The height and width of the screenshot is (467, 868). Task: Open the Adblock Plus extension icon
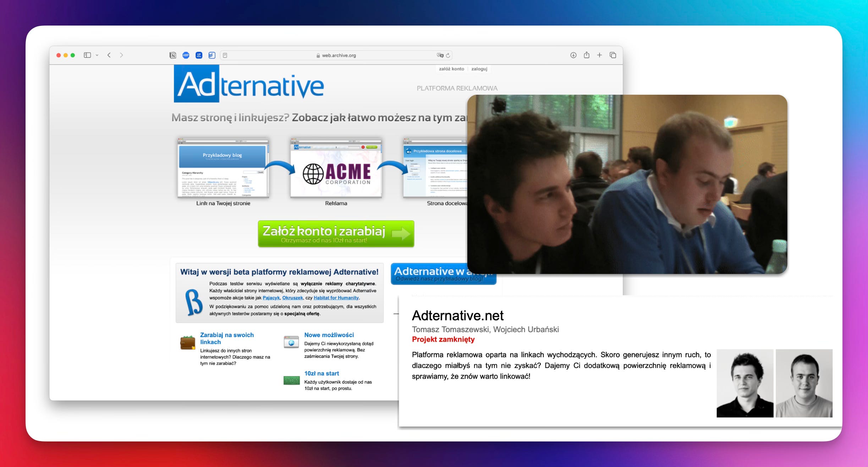click(186, 55)
